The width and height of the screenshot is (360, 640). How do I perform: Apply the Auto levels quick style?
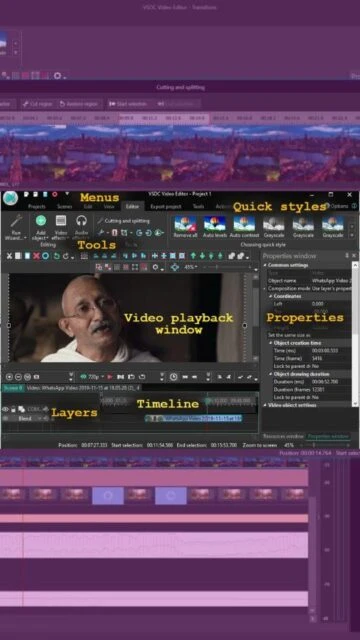tap(215, 227)
